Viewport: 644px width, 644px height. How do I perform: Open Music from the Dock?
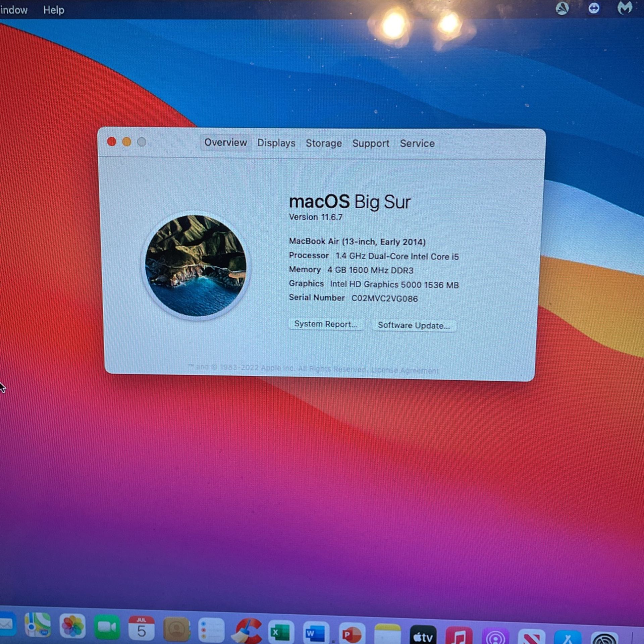(x=459, y=635)
